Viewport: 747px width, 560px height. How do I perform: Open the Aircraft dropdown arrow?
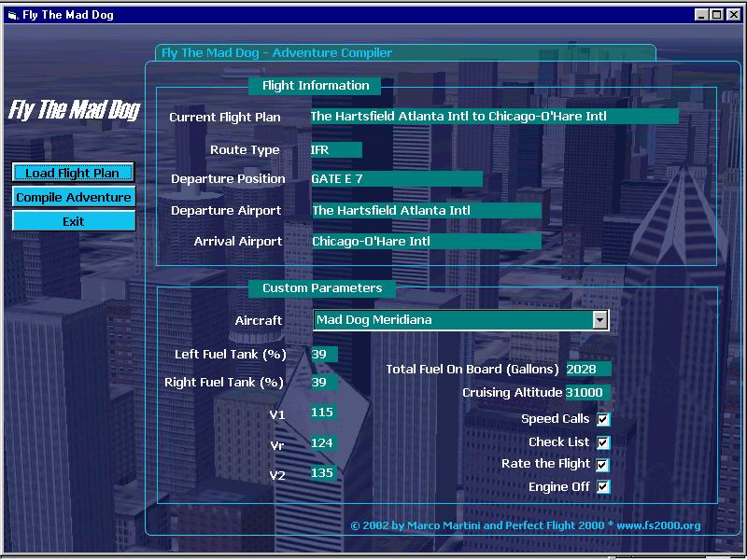coord(600,320)
